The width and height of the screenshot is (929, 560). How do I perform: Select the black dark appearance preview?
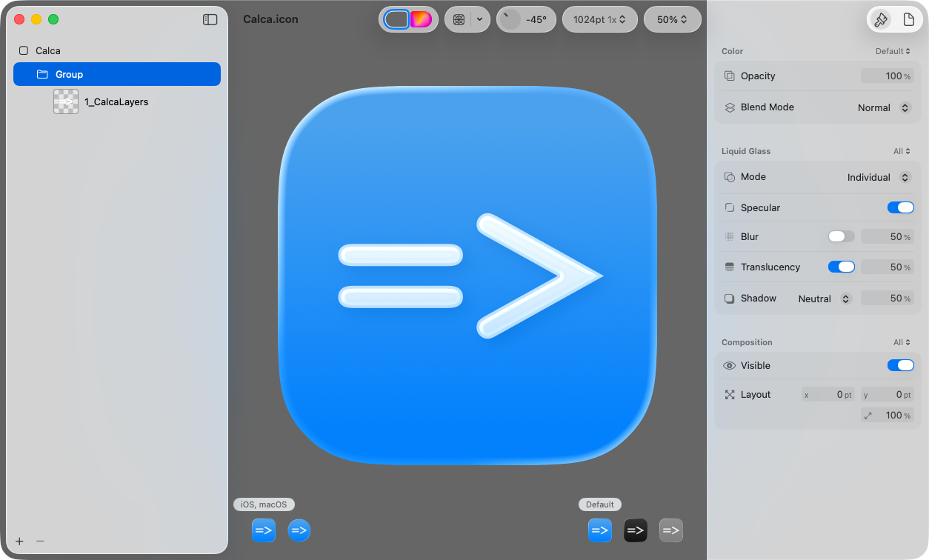636,530
